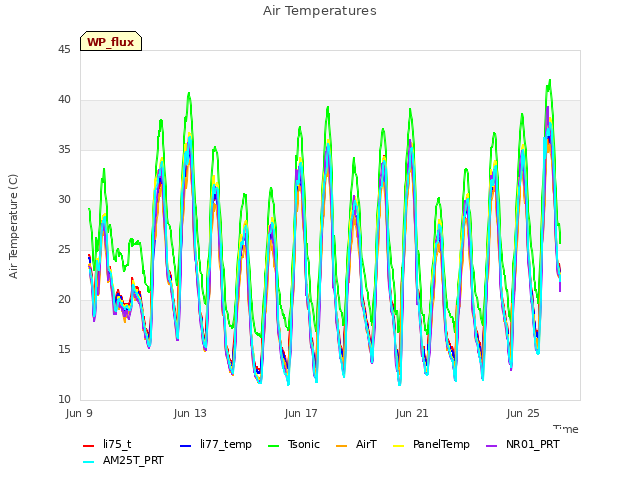Image resolution: width=640 pixels, height=480 pixels.
Task: Click the red li75_t legend color marker
Action: click(88, 446)
